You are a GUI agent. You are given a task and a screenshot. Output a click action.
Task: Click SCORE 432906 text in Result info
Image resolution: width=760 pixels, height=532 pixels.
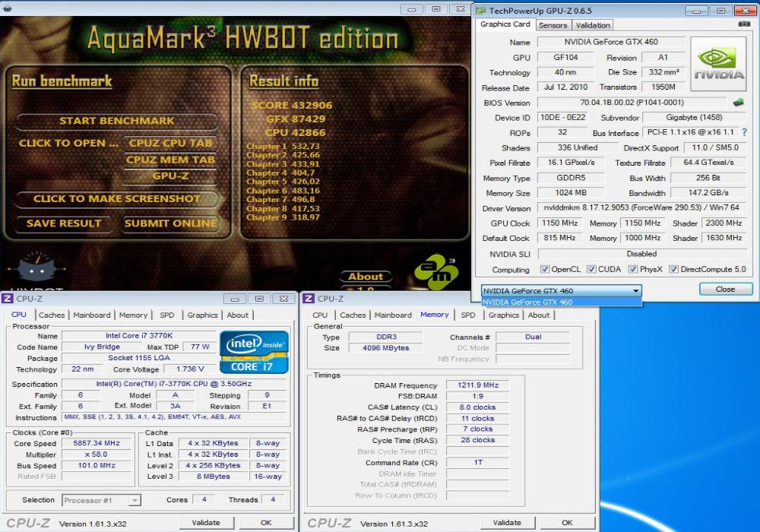[x=292, y=106]
